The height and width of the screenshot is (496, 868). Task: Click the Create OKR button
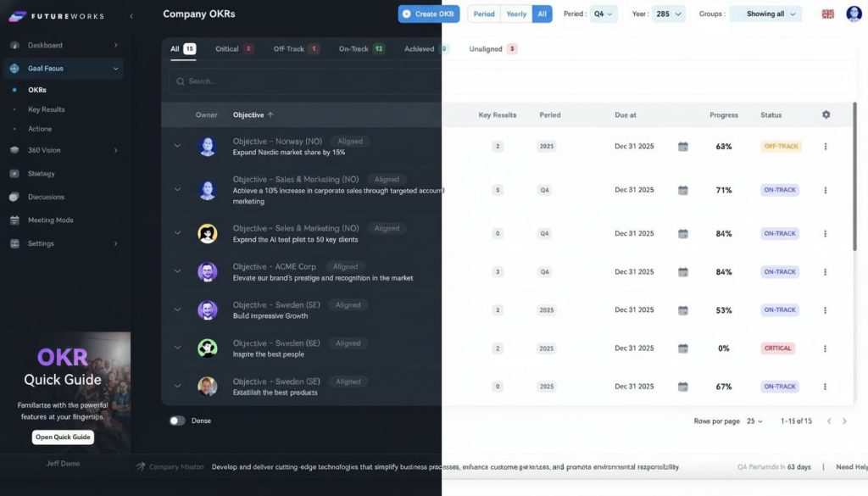tap(429, 14)
